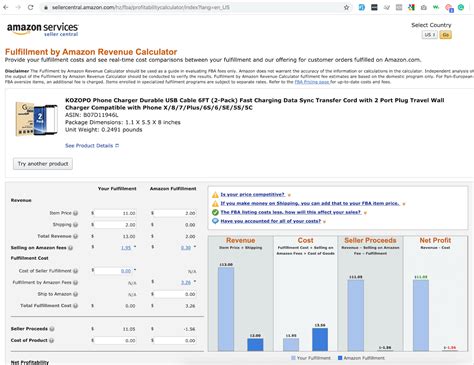The image size is (474, 365).
Task: Show help for Total Fulfillment Cost
Action: 76,306
